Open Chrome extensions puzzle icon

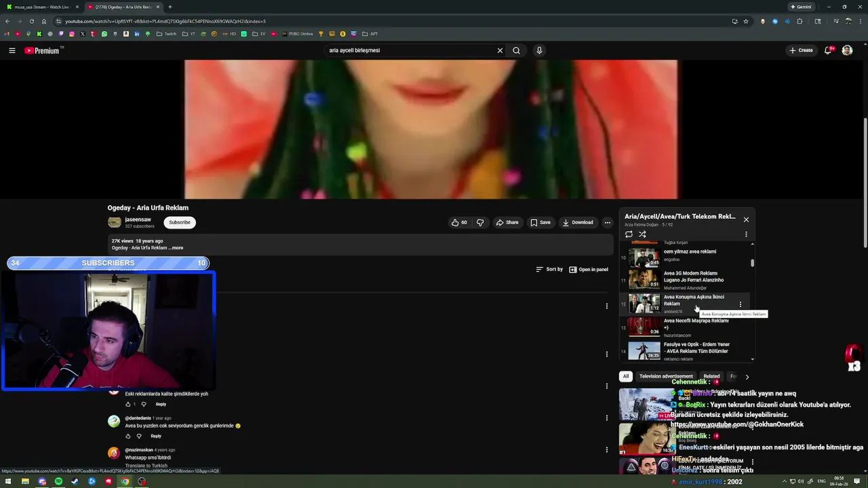tap(800, 21)
